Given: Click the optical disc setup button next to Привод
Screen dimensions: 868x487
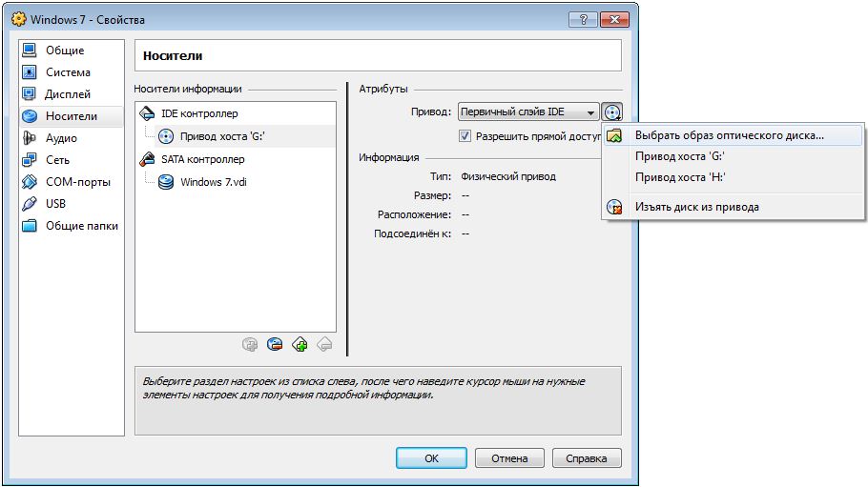Looking at the screenshot, I should click(612, 112).
